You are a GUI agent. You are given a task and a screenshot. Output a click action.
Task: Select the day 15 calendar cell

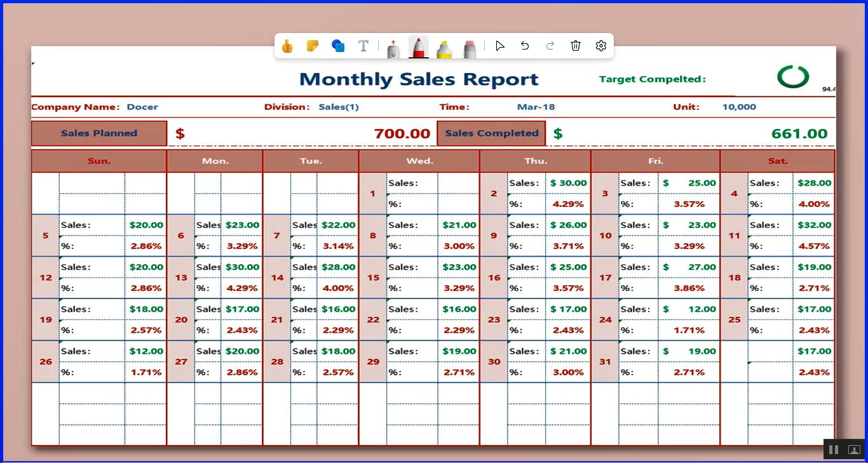(x=373, y=278)
